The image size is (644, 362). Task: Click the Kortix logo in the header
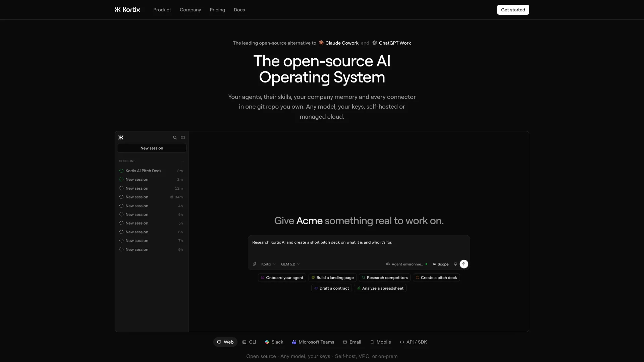click(127, 10)
